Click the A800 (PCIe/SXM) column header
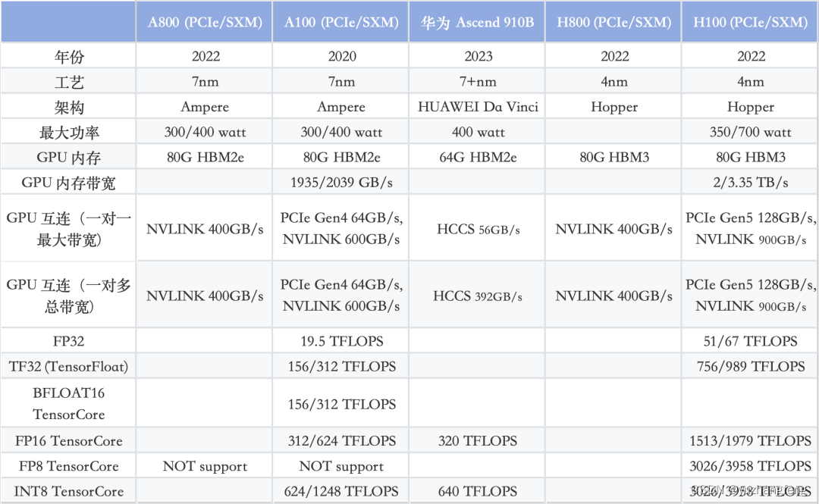This screenshot has width=819, height=504. click(x=205, y=22)
